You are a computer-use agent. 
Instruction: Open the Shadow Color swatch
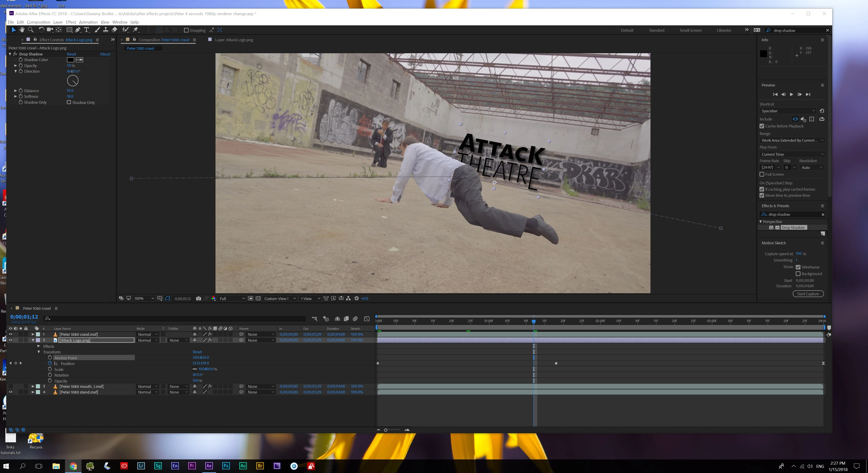pos(70,60)
